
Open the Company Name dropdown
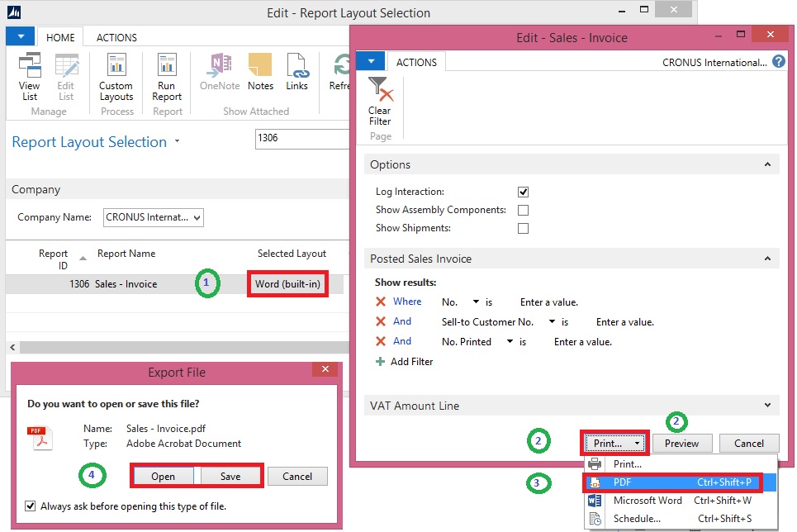154,218
